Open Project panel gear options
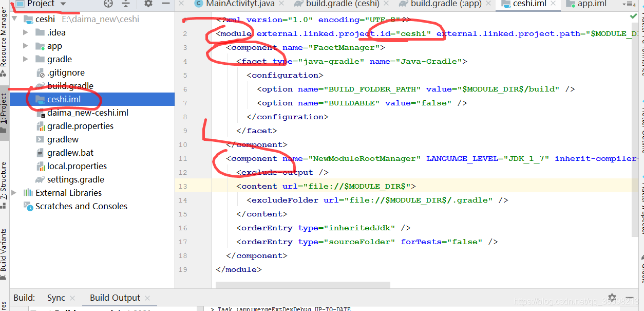 click(148, 4)
